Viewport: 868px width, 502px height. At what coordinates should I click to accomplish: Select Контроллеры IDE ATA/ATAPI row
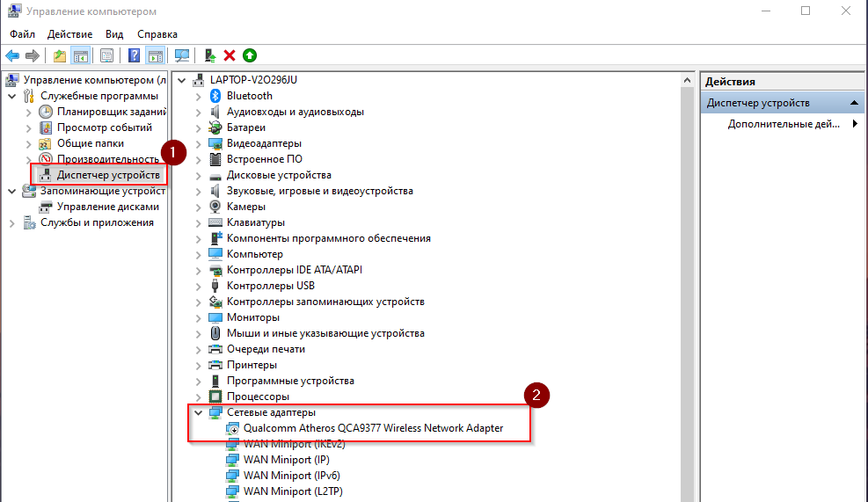295,270
